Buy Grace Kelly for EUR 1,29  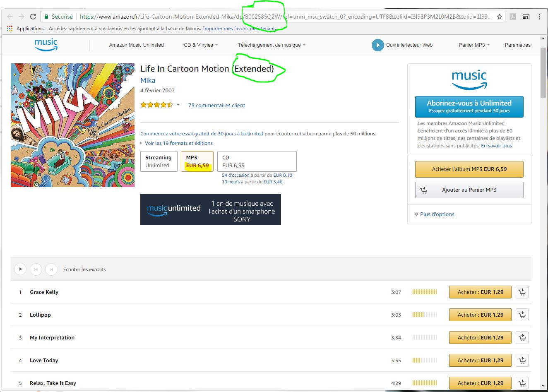(x=481, y=292)
